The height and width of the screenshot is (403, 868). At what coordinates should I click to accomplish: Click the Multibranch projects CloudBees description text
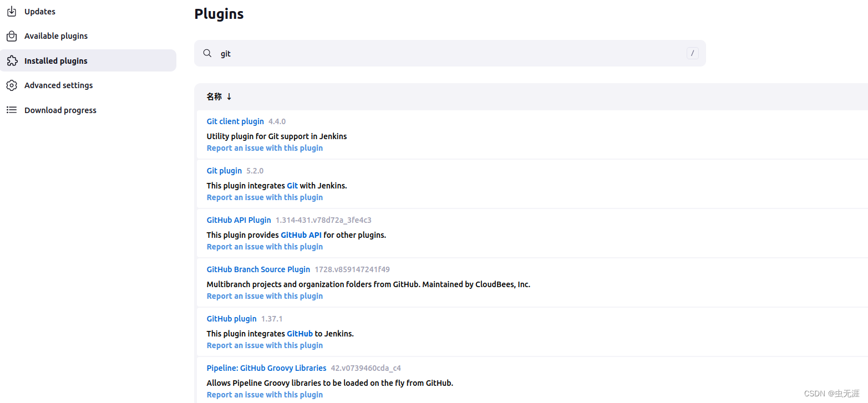coord(368,284)
